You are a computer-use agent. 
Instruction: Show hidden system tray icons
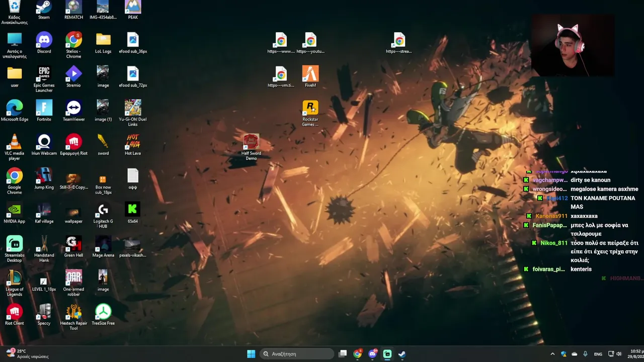[552, 354]
